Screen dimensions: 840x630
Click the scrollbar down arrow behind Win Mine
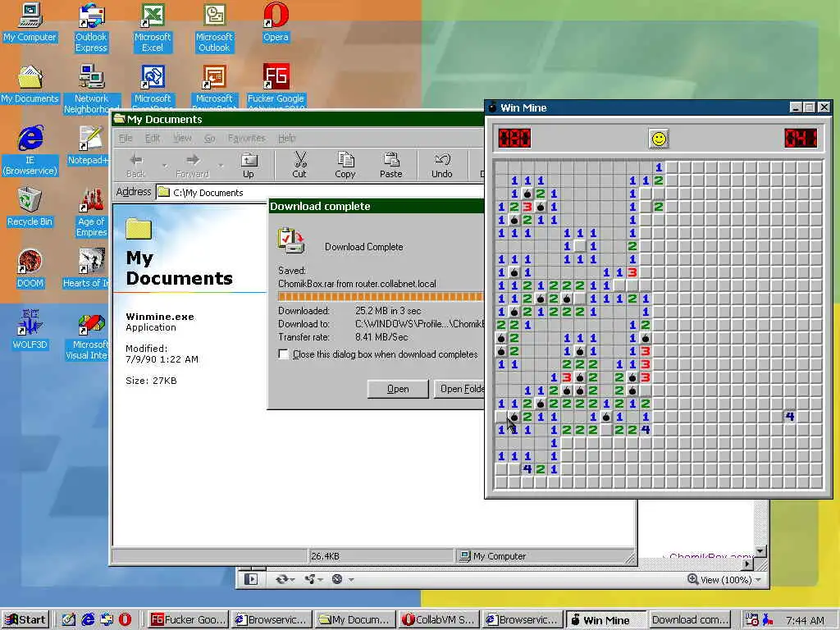tap(760, 551)
